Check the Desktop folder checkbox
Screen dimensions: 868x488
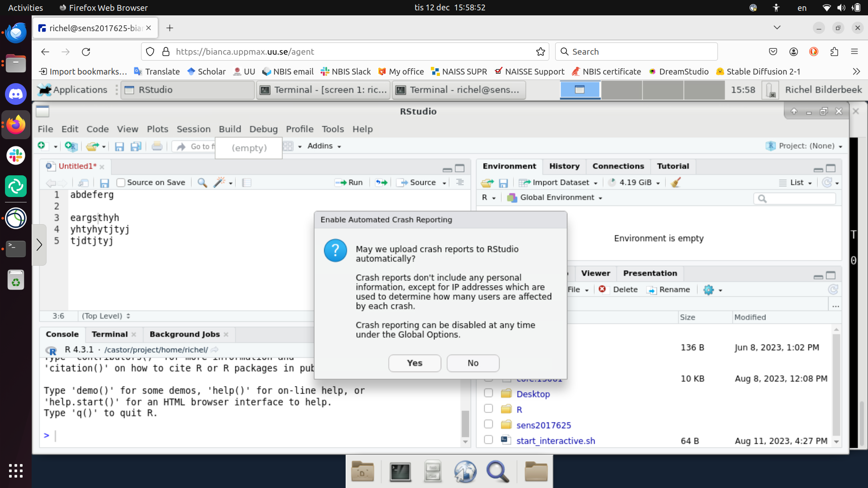click(488, 393)
